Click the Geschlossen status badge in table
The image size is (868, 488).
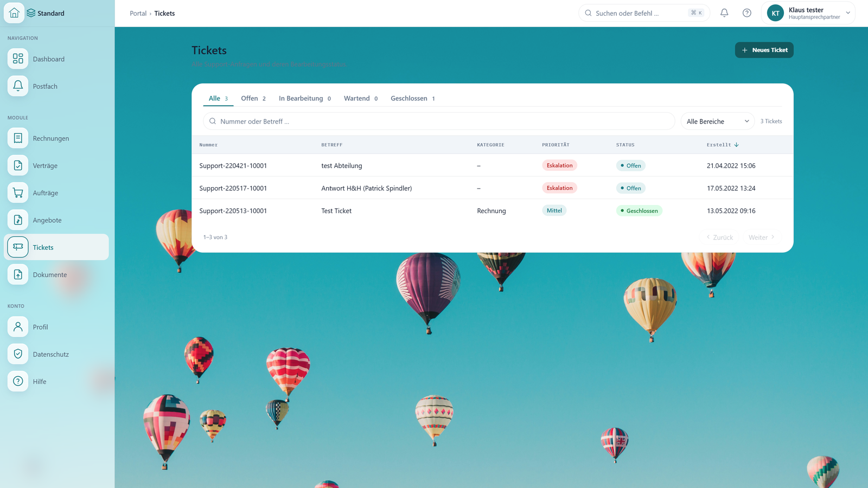coord(639,211)
